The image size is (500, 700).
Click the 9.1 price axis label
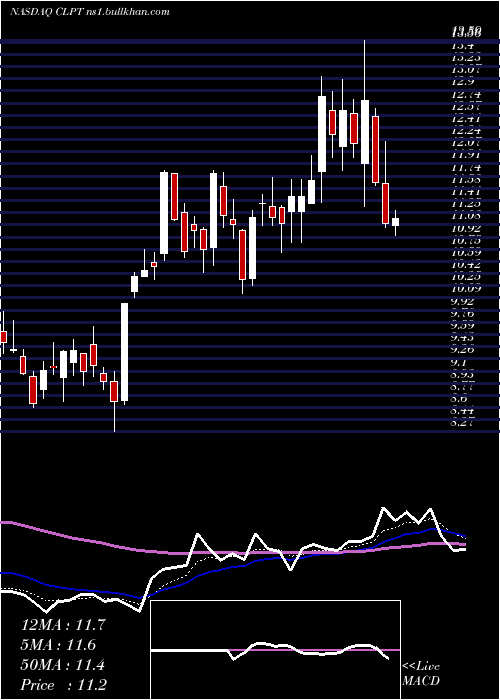click(461, 363)
